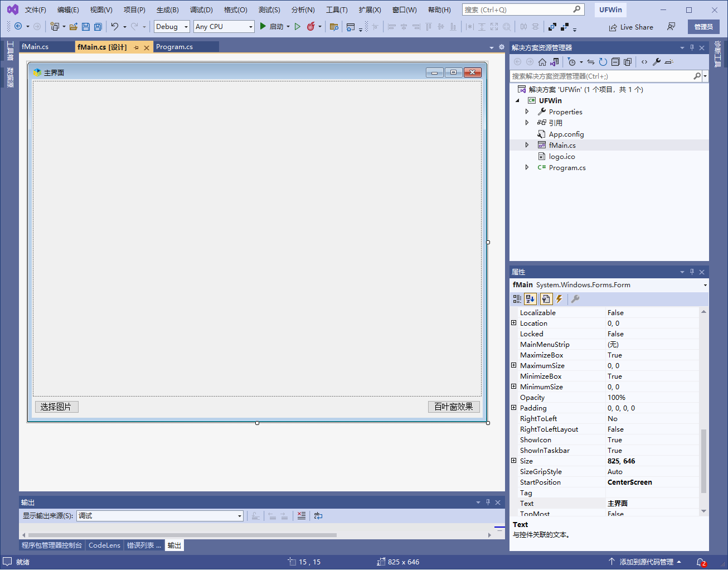Click the Refresh icon in Solution Explorer
The width and height of the screenshot is (728, 570).
(x=603, y=62)
